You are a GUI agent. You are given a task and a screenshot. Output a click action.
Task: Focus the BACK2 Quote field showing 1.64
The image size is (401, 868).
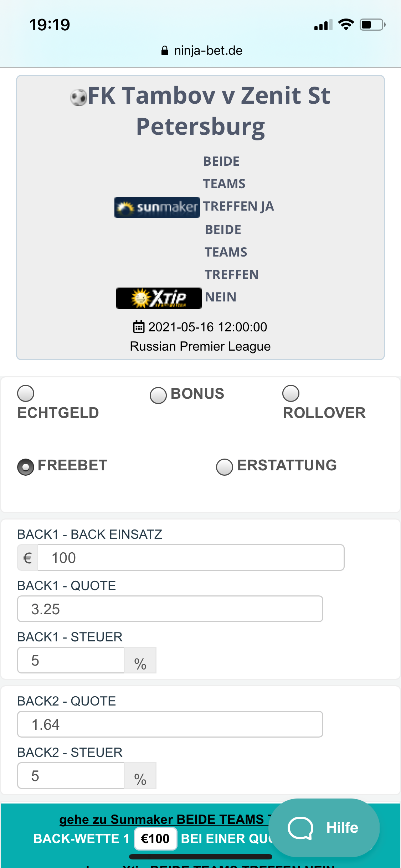(170, 724)
